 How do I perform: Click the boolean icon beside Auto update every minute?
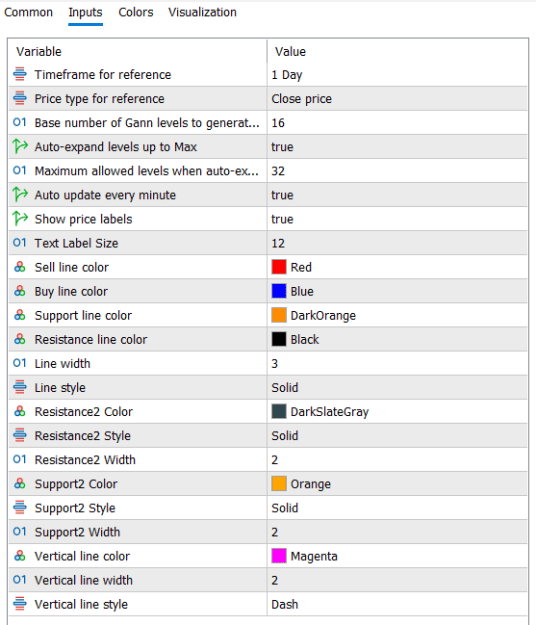pos(20,195)
